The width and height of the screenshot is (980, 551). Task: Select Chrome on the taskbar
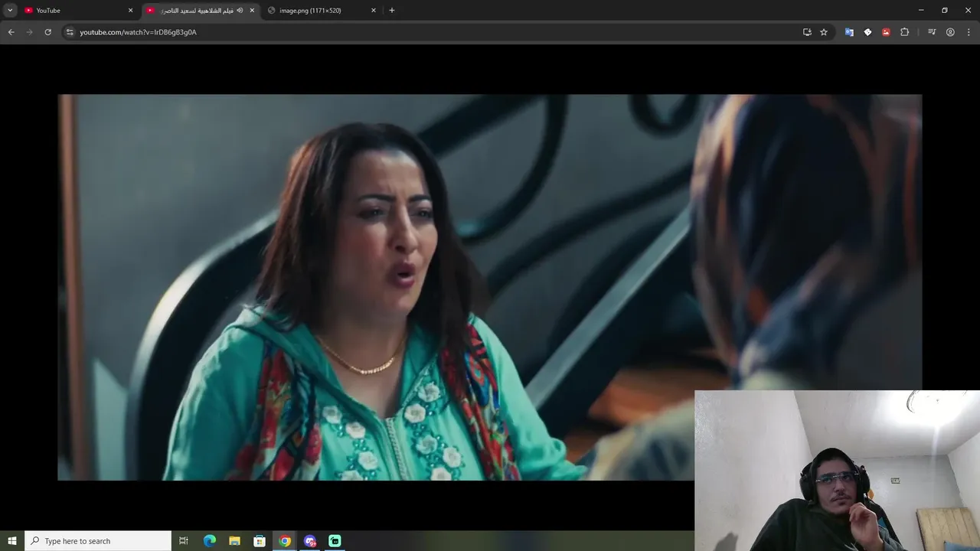pos(285,540)
